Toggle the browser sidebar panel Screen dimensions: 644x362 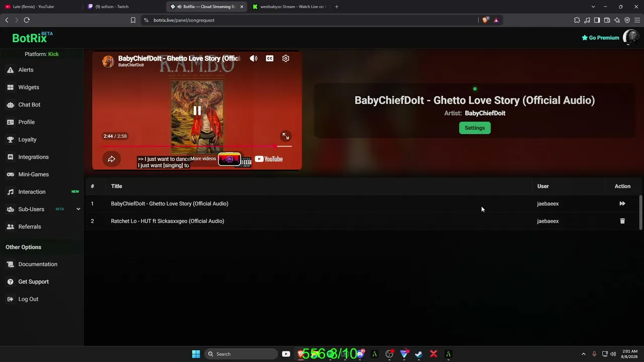(597, 20)
